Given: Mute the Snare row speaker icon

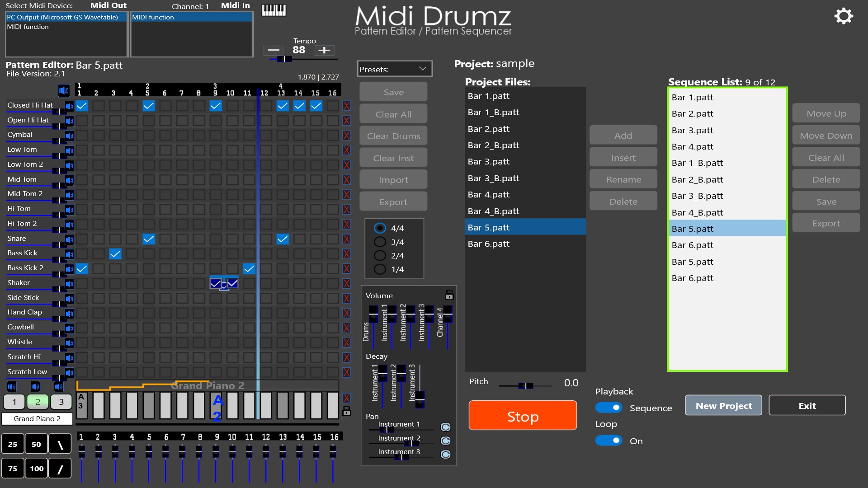Looking at the screenshot, I should [x=69, y=239].
